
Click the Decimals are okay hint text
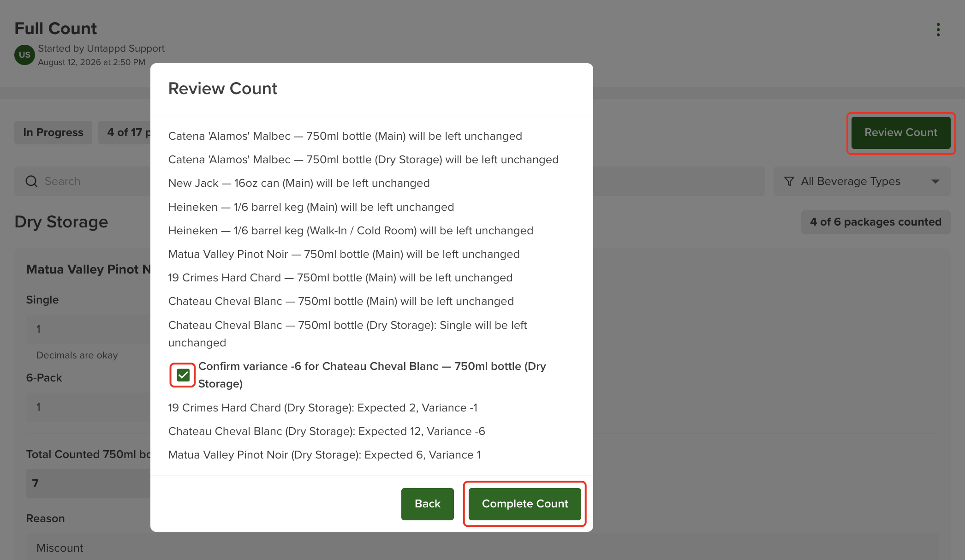click(x=77, y=355)
